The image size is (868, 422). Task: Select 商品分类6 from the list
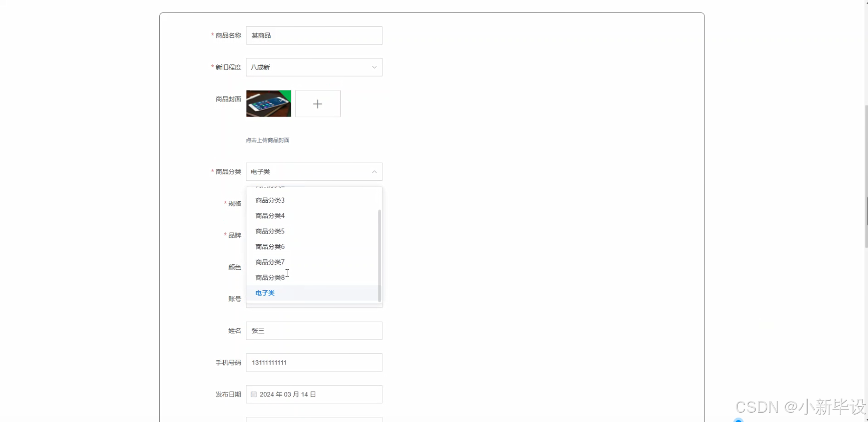point(313,247)
